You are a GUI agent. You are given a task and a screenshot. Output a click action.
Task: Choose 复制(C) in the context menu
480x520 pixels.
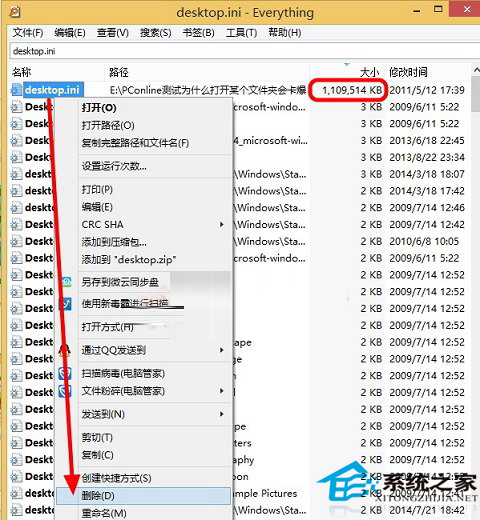coord(98,455)
